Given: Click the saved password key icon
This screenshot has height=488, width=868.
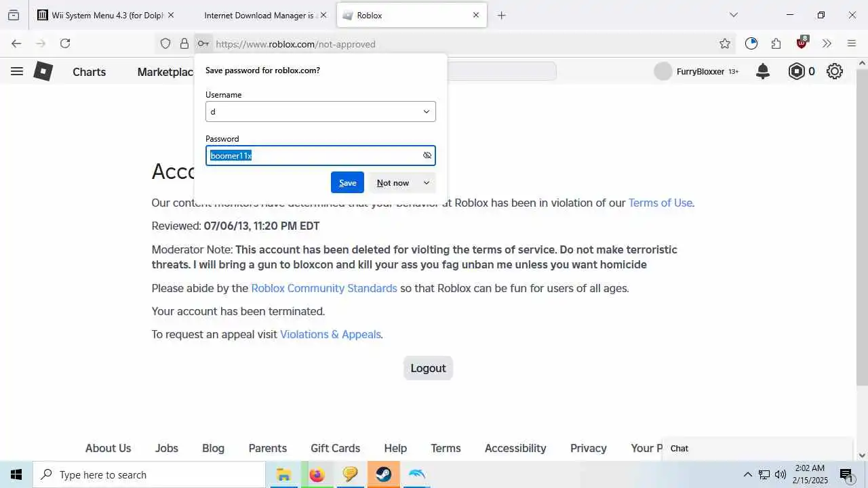Looking at the screenshot, I should pyautogui.click(x=203, y=43).
